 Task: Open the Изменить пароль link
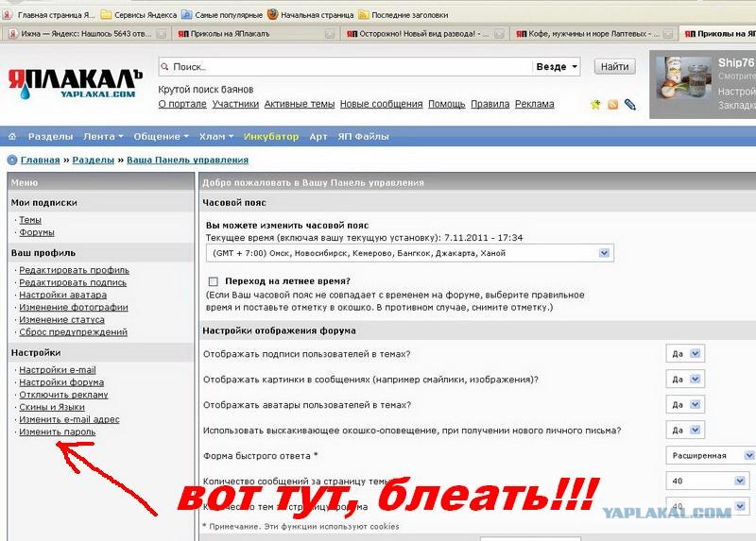(58, 432)
